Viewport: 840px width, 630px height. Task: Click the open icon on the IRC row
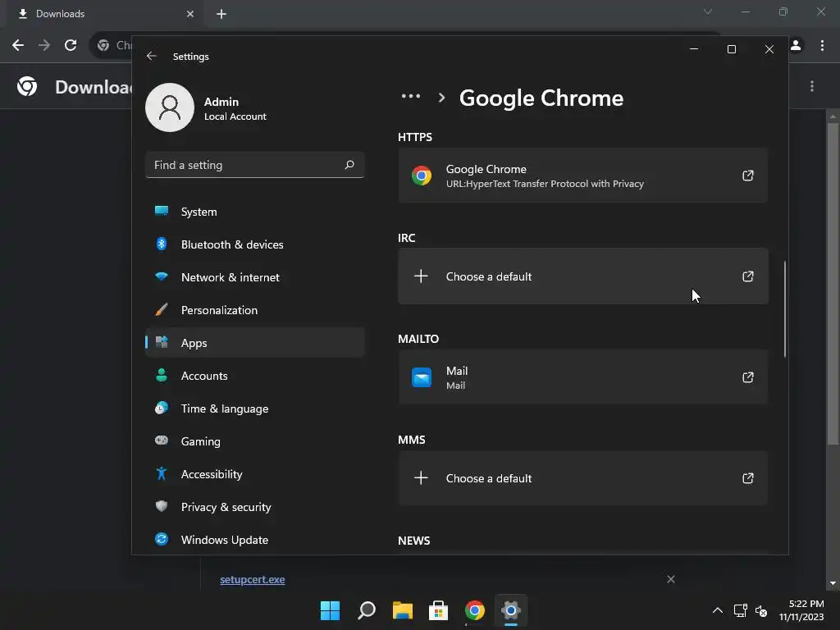[x=748, y=276]
